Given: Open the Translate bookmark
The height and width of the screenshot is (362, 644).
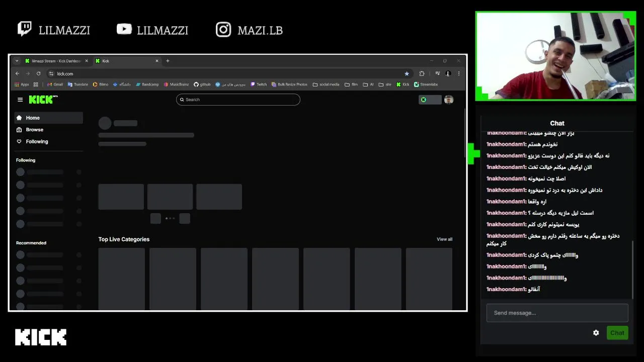Looking at the screenshot, I should 78,84.
